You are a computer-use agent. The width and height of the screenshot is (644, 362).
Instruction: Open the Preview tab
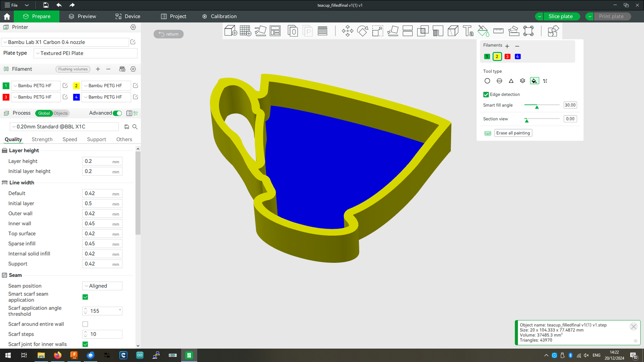(x=83, y=16)
